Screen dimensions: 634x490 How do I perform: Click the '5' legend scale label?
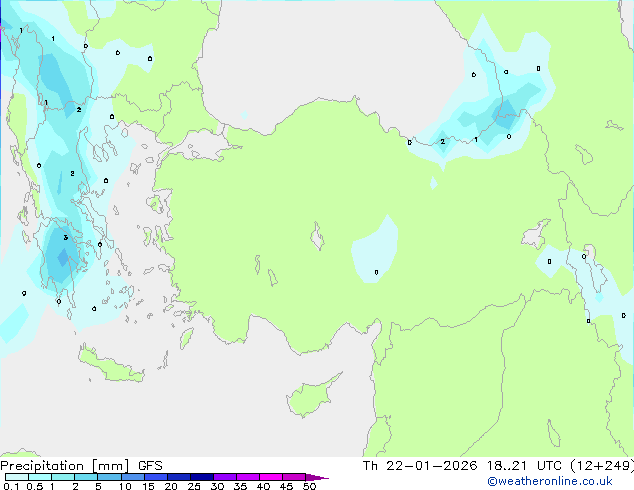pos(98,486)
